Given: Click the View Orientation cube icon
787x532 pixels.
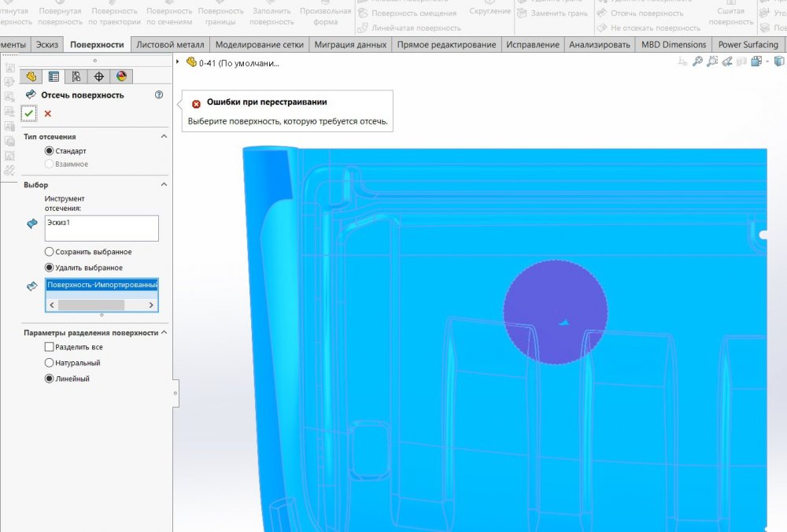Looking at the screenshot, I should pyautogui.click(x=756, y=61).
